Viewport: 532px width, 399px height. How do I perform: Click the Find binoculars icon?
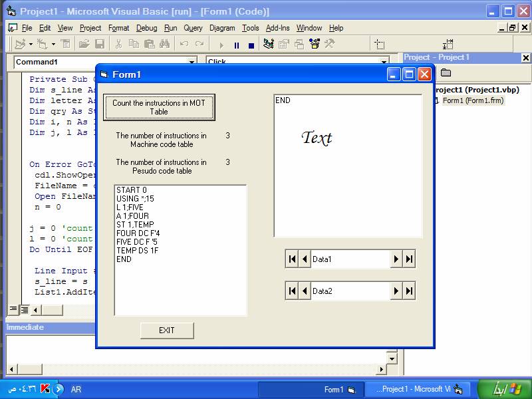pyautogui.click(x=164, y=44)
